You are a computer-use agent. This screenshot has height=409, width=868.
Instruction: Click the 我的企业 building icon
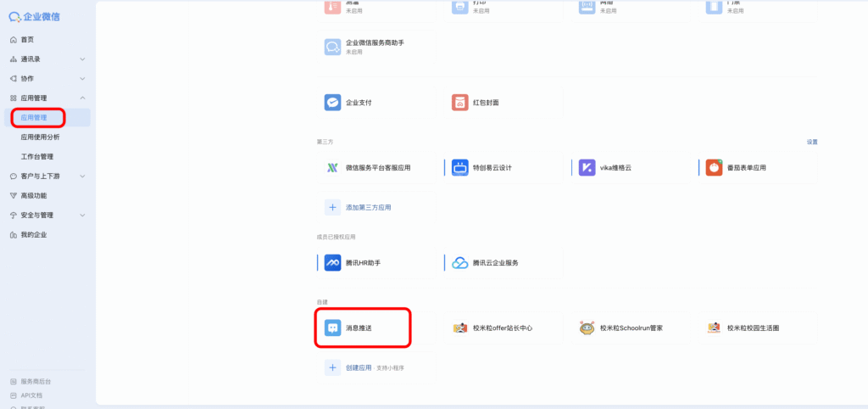point(14,235)
